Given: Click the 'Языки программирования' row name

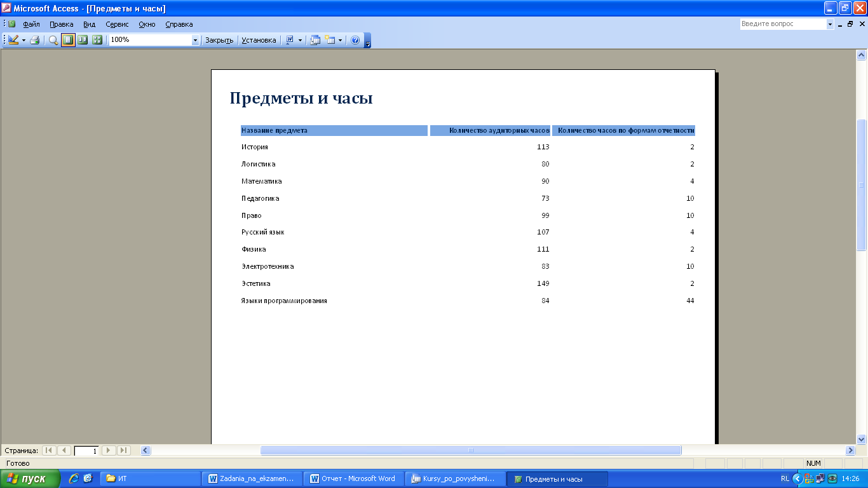Looking at the screenshot, I should click(284, 301).
